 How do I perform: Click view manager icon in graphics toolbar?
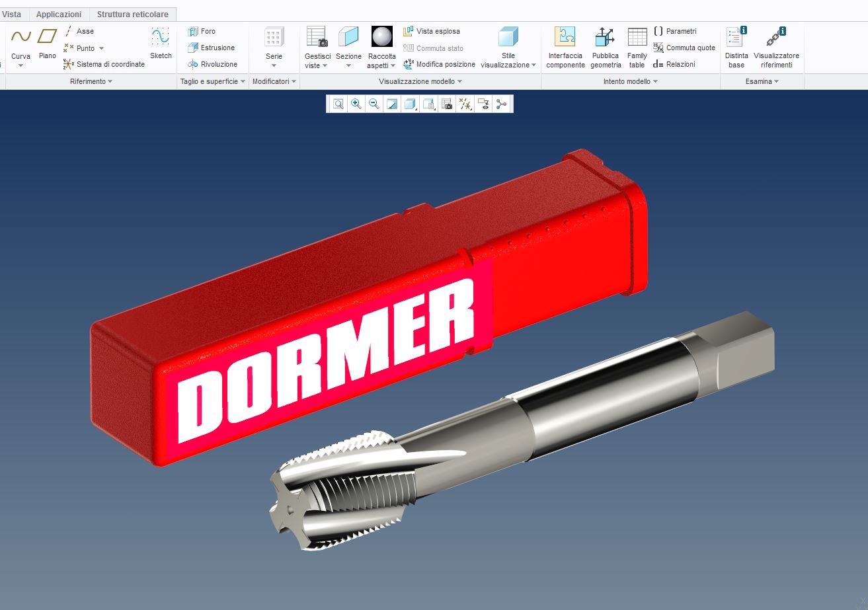447,104
